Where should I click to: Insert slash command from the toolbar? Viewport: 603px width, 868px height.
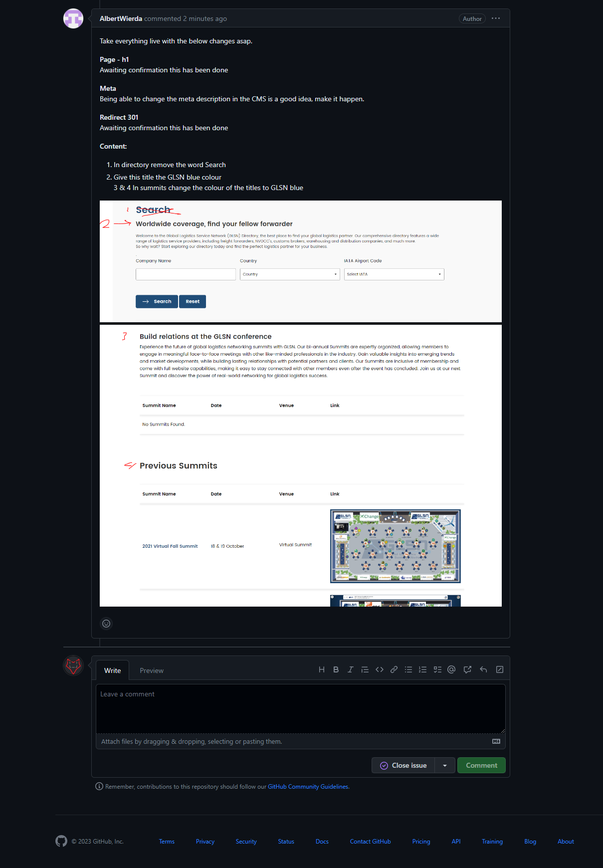pyautogui.click(x=499, y=669)
